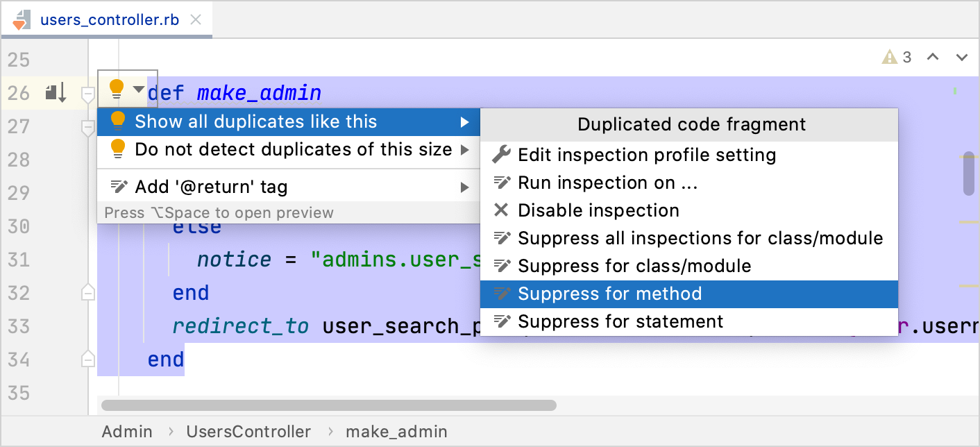Click the yellow lightbulb intention icon
This screenshot has height=447, width=980.
(x=117, y=89)
